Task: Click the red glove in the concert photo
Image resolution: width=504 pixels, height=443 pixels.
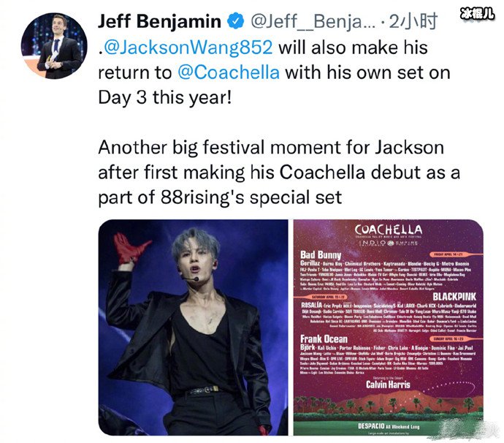Action: tap(133, 250)
